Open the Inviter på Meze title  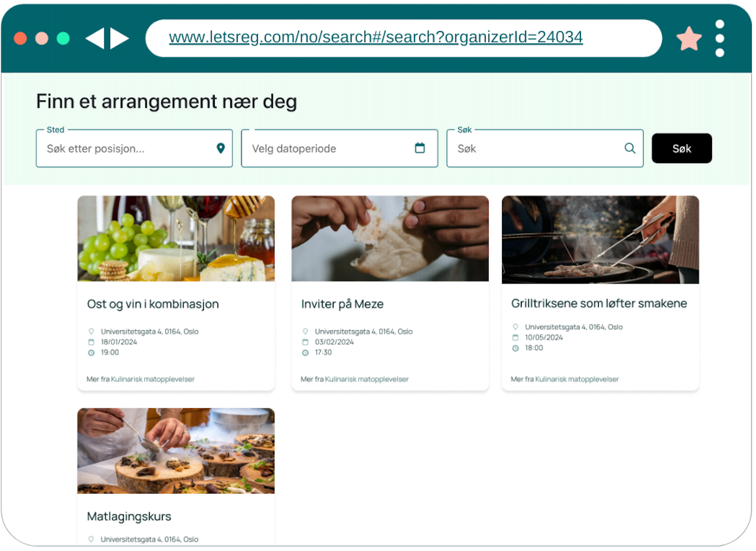point(343,304)
